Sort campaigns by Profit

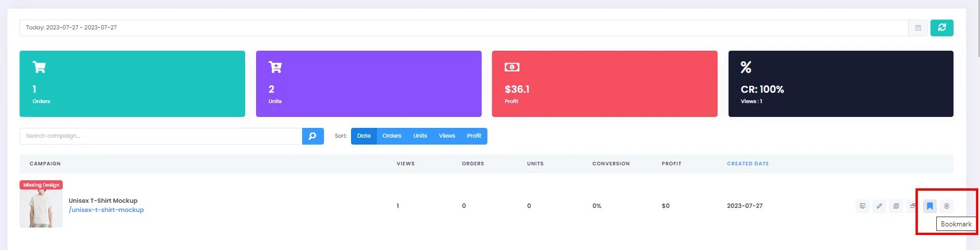tap(474, 136)
